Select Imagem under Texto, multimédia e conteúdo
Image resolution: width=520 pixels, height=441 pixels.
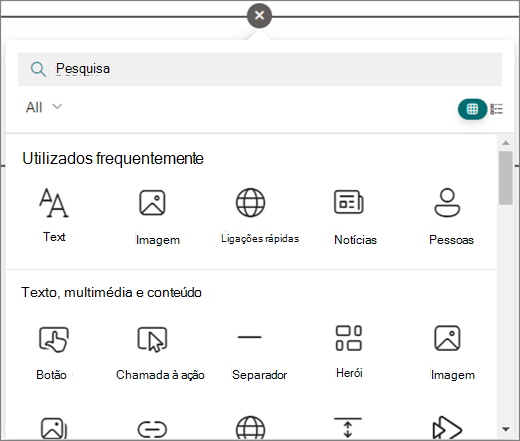pos(452,353)
